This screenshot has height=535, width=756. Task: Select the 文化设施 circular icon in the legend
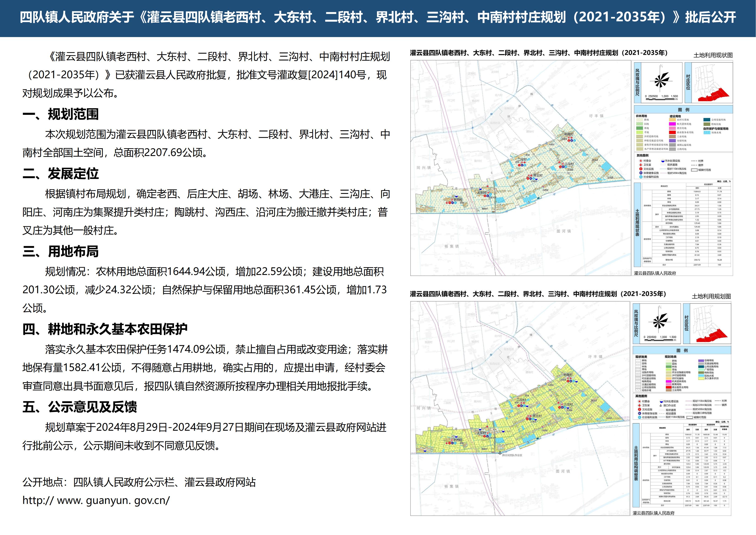[641, 169]
